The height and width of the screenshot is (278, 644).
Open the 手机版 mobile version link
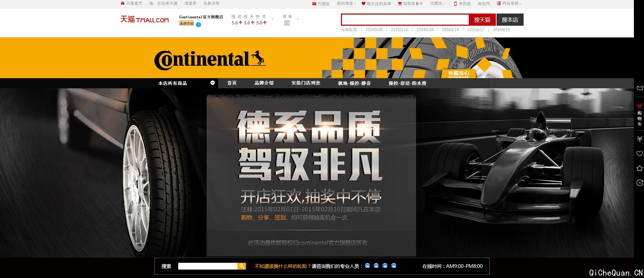(x=462, y=3)
